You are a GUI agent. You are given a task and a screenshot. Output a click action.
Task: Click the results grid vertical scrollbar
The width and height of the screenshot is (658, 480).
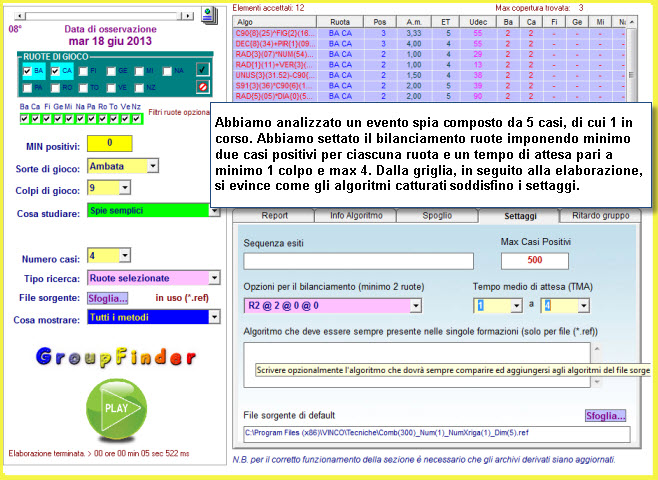(632, 59)
